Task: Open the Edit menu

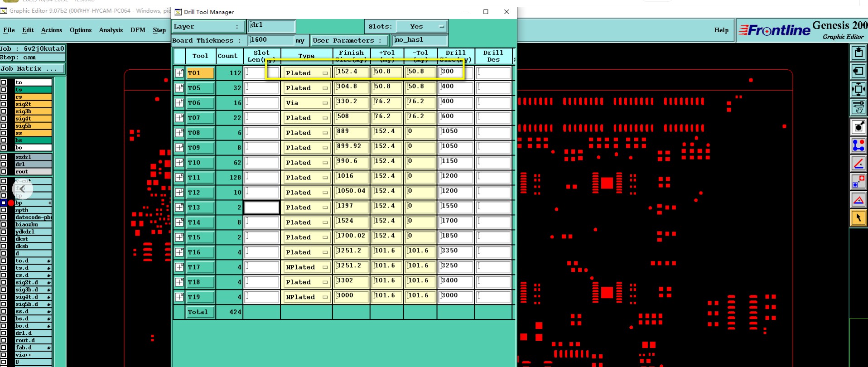Action: tap(28, 30)
